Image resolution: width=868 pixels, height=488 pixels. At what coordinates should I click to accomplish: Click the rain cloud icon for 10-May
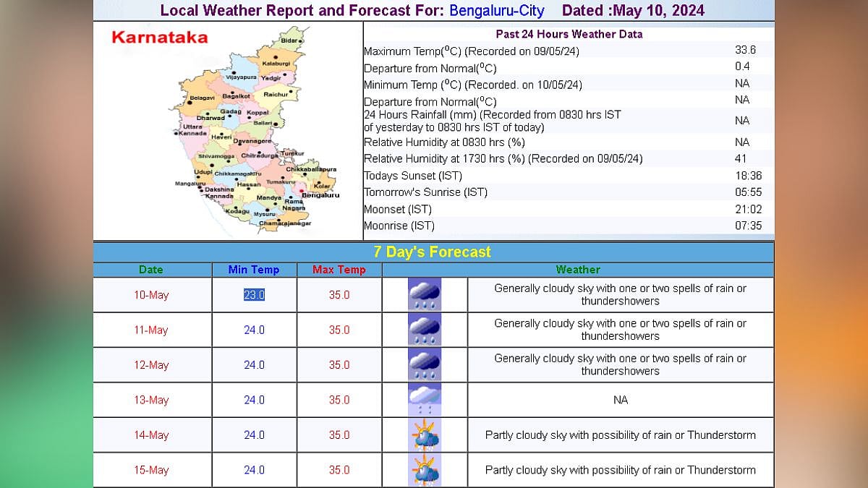(x=425, y=294)
